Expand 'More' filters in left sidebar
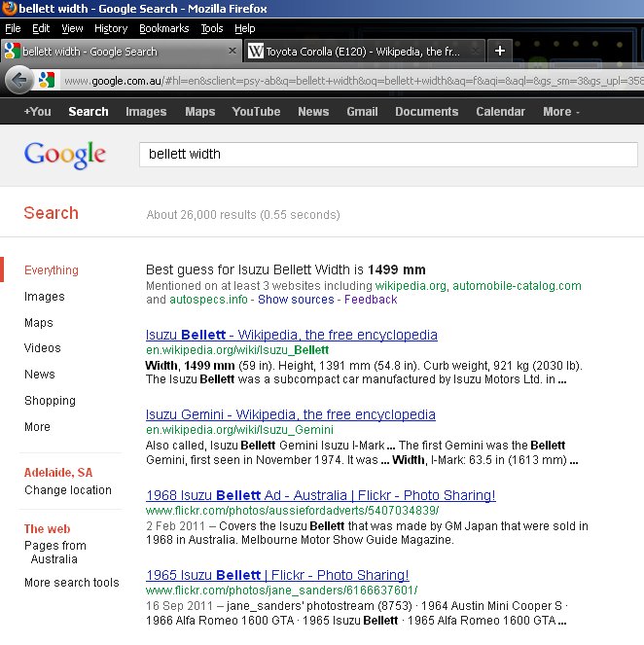The image size is (644, 645). tap(37, 427)
